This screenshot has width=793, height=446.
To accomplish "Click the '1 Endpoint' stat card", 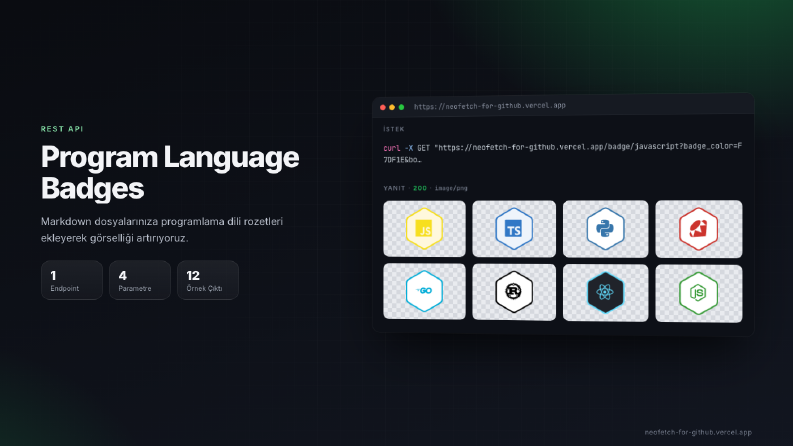I will click(x=72, y=280).
